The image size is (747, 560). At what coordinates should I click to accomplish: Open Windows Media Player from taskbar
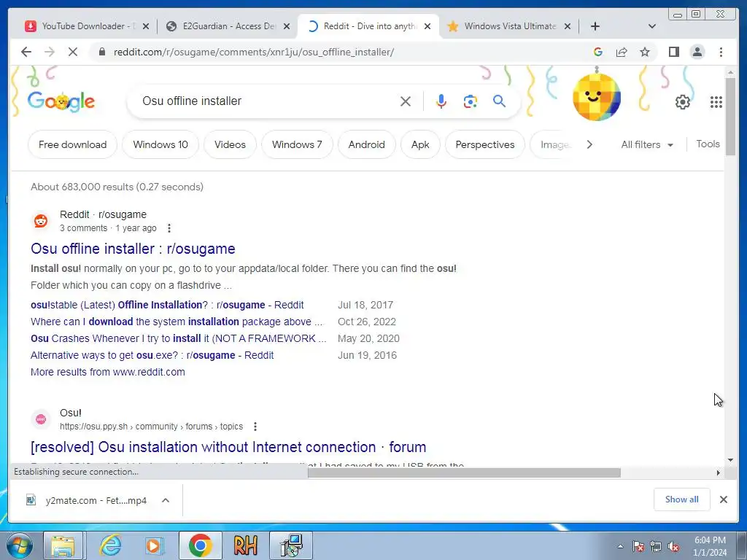coord(153,545)
